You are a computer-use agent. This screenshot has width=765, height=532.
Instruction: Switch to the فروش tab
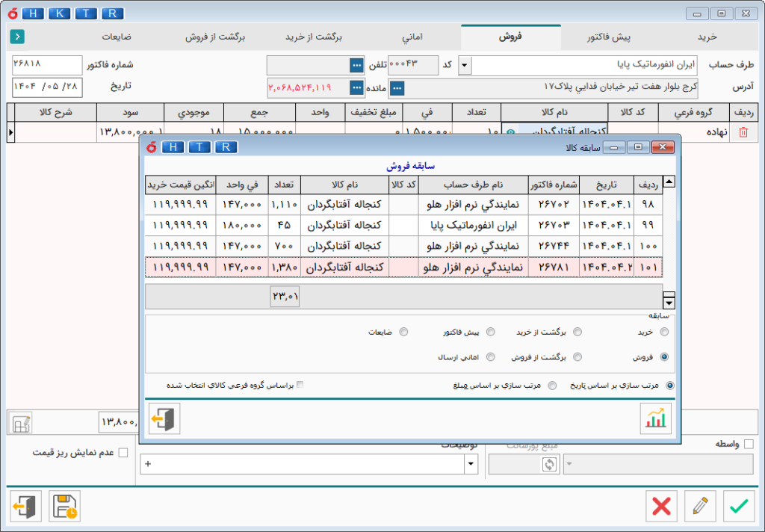[x=510, y=37]
